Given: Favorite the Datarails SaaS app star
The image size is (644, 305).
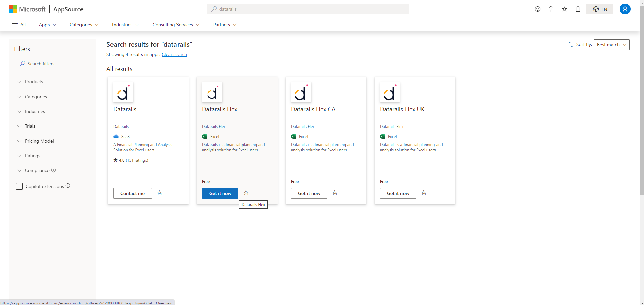Looking at the screenshot, I should tap(160, 193).
